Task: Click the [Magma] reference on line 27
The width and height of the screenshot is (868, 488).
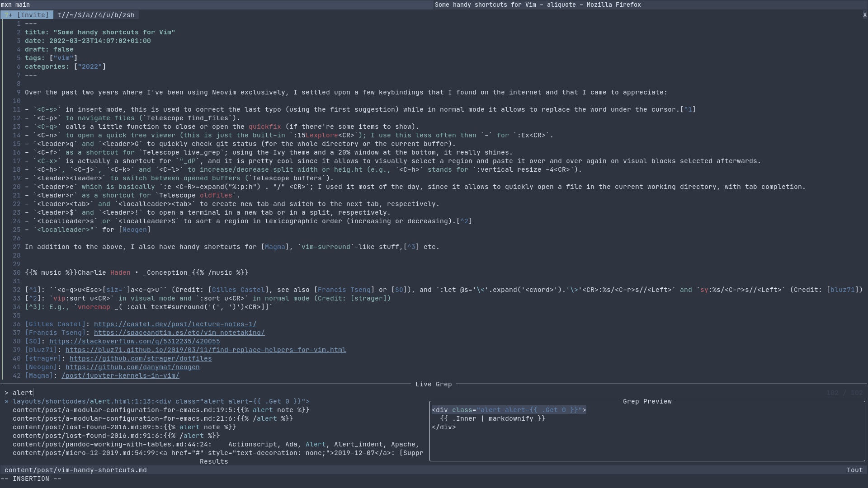Action: (275, 247)
